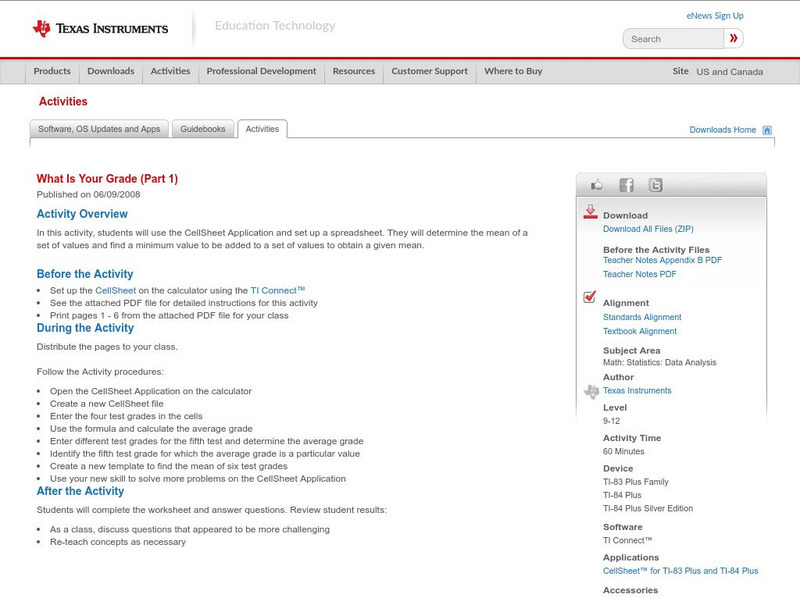Switch to the Guidebooks tab
Viewport: 800px width, 598px height.
(203, 129)
